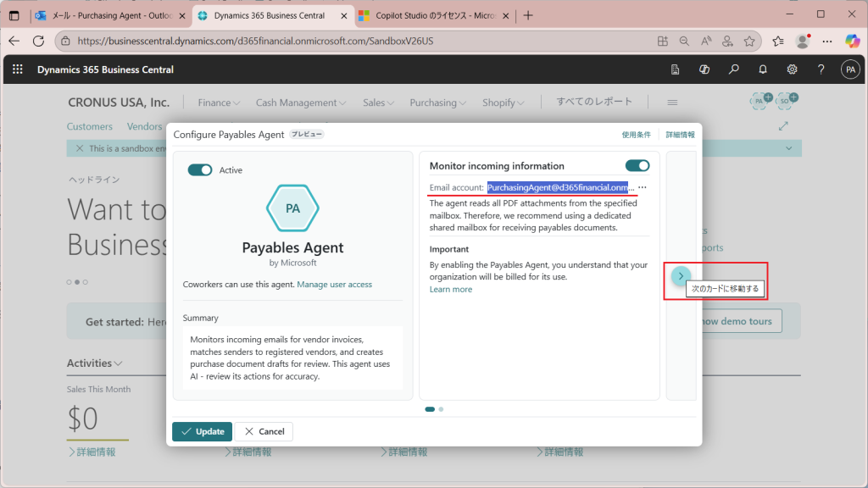
Task: Open the 使用条件 link in the dialog
Action: (636, 135)
